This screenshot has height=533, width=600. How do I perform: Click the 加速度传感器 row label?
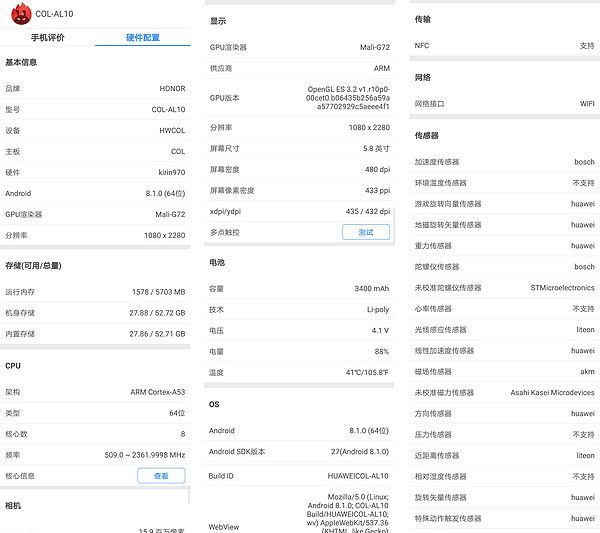tap(437, 162)
